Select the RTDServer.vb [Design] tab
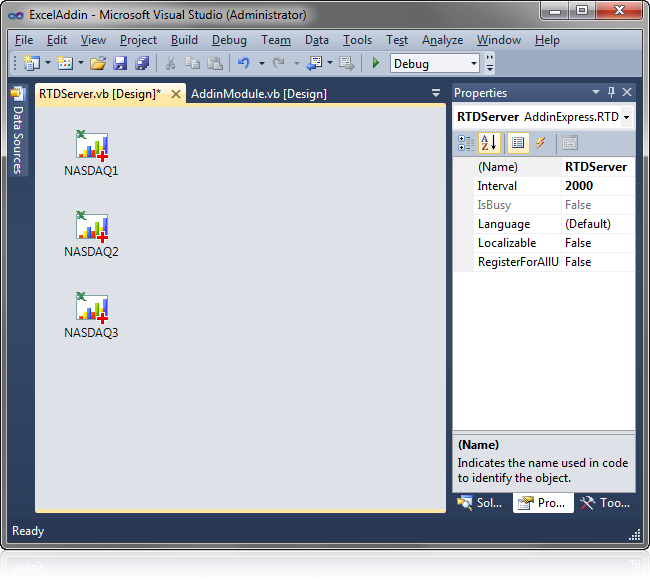The width and height of the screenshot is (650, 580). click(100, 94)
